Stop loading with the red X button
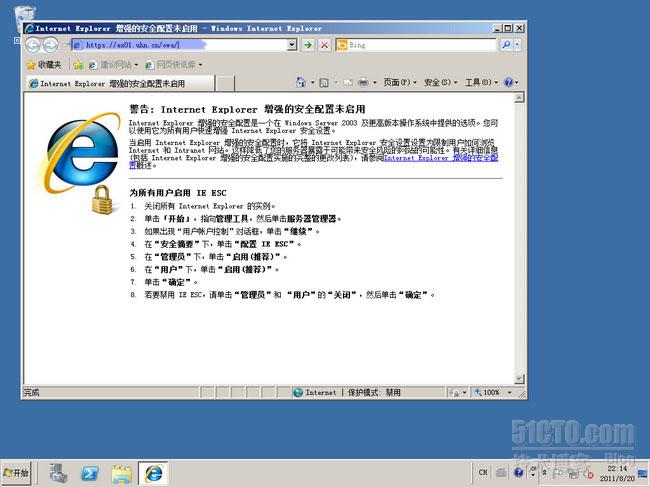Image resolution: width=650 pixels, height=487 pixels. pos(325,45)
